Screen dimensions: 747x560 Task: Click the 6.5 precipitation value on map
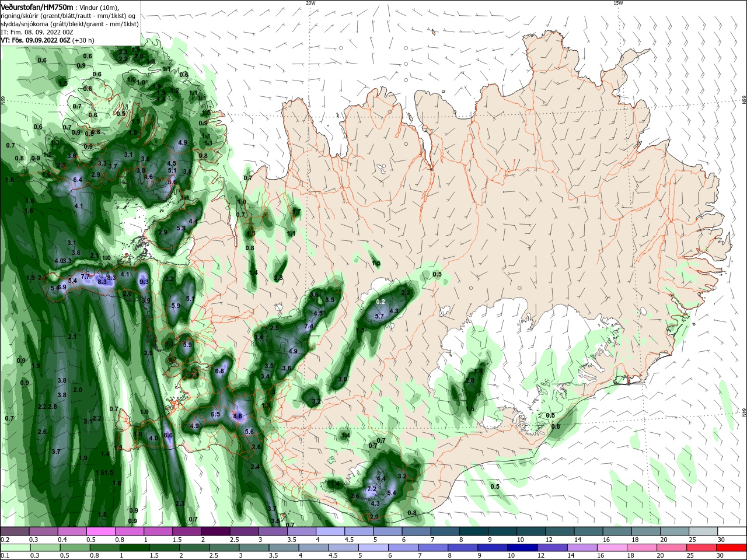click(x=215, y=414)
